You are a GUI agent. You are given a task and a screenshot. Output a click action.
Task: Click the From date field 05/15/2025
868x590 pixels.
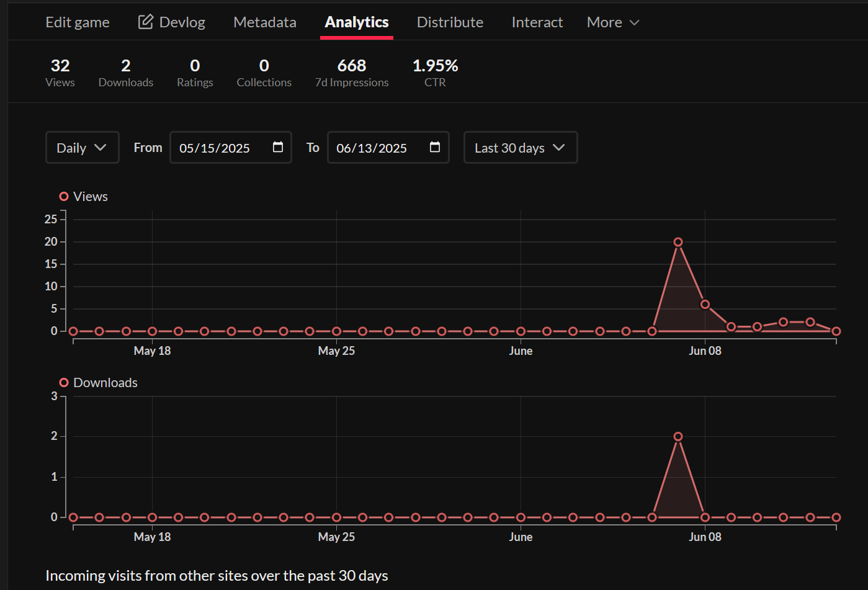pyautogui.click(x=231, y=148)
